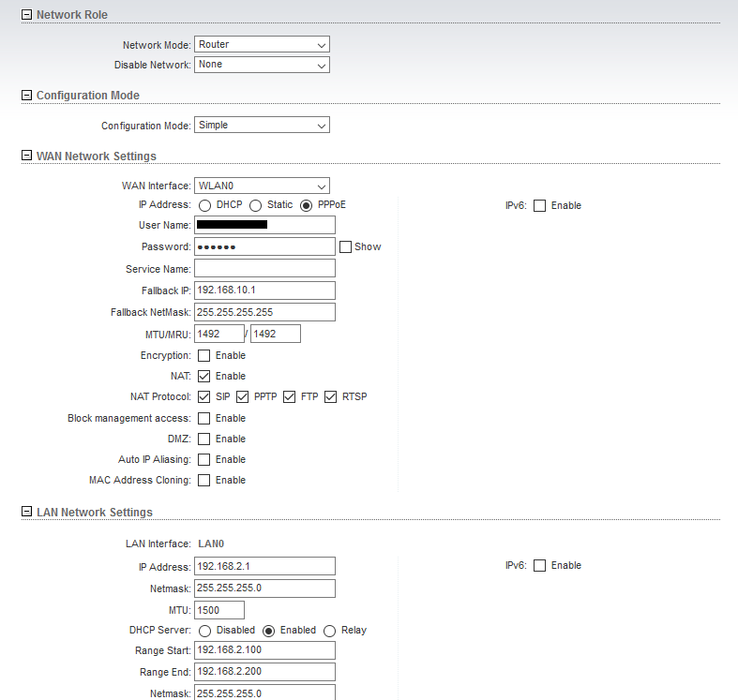This screenshot has width=738, height=700.
Task: Click the LAN Netmask field below IP Address
Action: pos(264,588)
